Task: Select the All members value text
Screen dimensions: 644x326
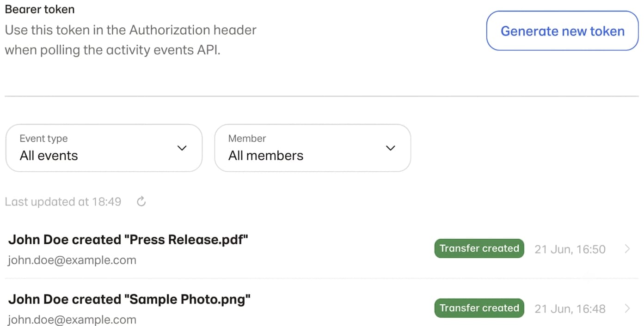Action: 266,156
